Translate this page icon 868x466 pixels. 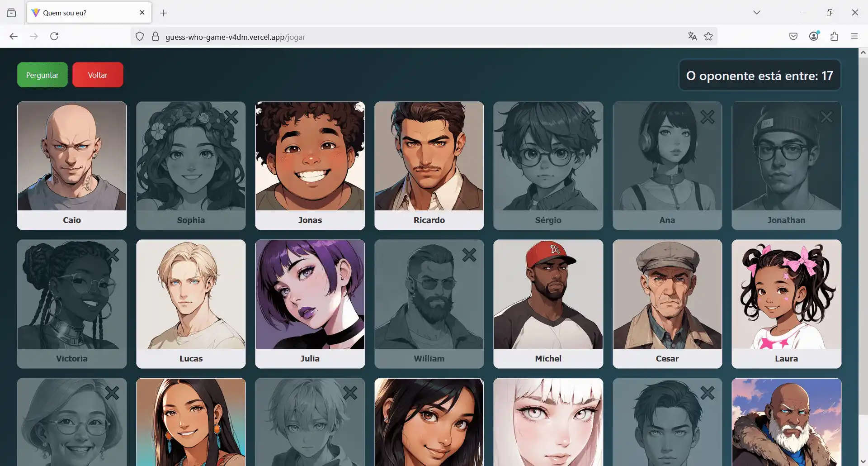point(692,36)
